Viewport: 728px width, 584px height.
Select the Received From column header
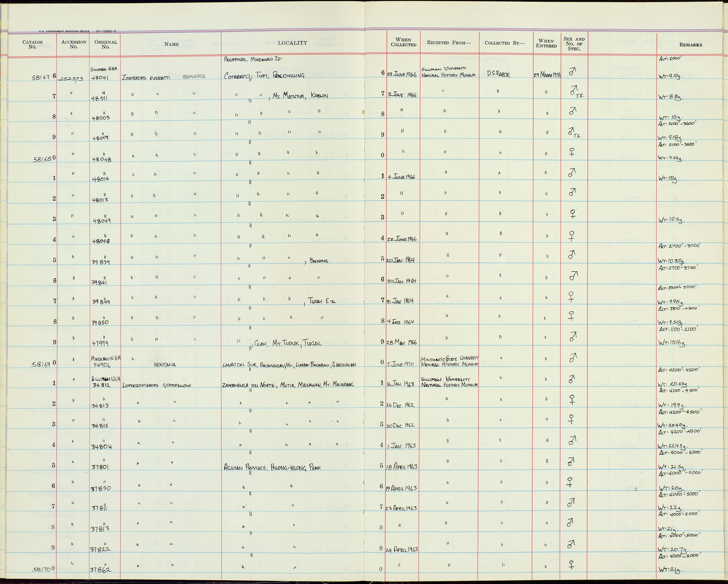[x=449, y=43]
